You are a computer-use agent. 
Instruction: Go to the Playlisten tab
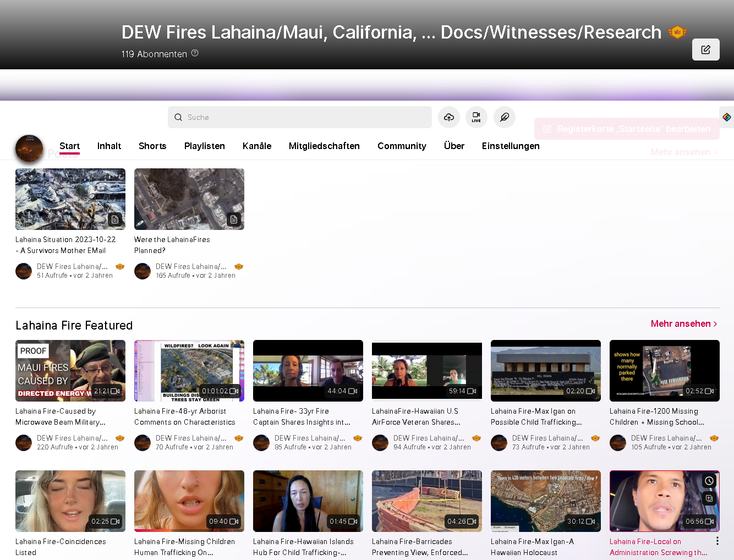click(205, 146)
